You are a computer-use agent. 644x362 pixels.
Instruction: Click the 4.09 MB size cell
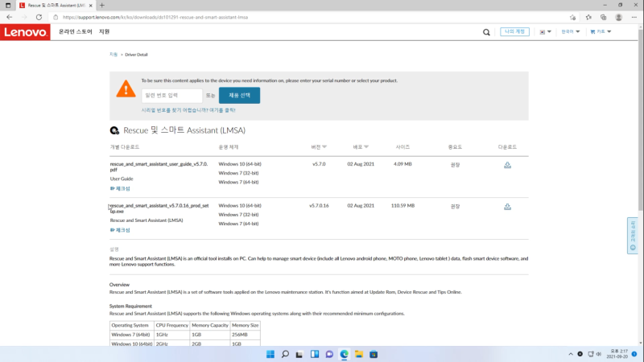click(x=402, y=164)
